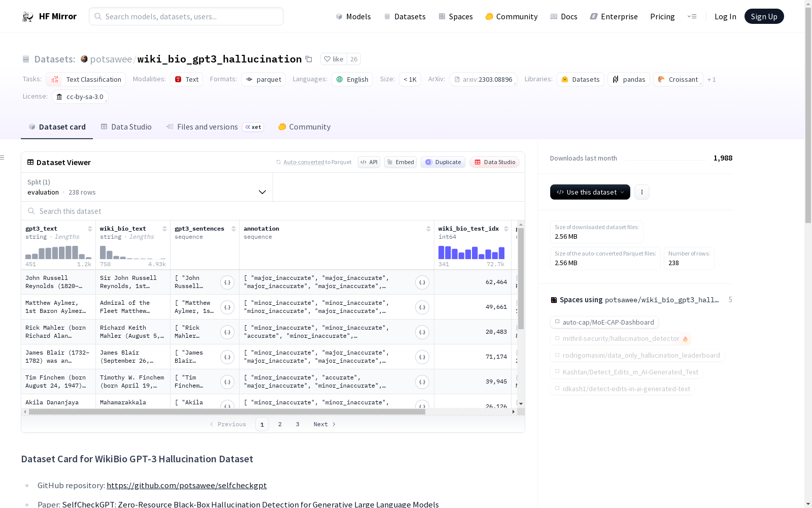Open the mithril-security/hallucination_detector space
Viewport: 812px width, 508px height.
pyautogui.click(x=621, y=339)
